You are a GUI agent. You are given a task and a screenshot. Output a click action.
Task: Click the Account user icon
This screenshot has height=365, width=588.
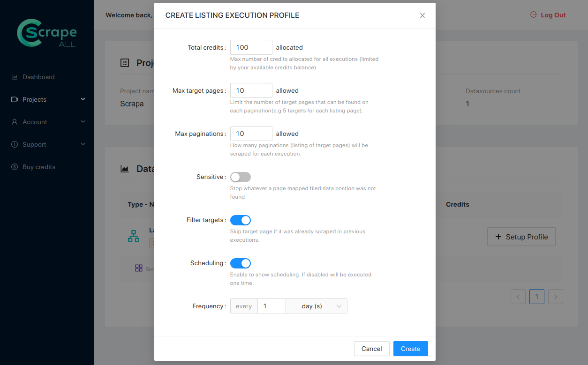point(15,122)
